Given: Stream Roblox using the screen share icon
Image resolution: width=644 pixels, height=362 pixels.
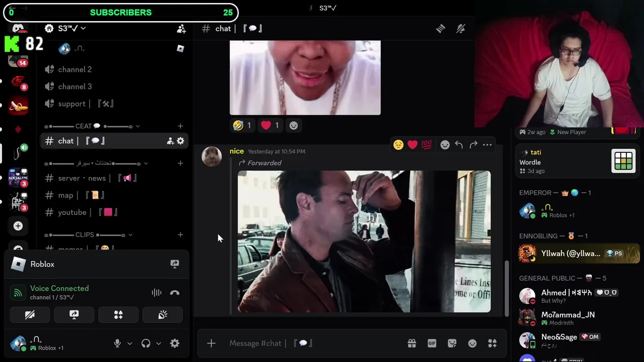Looking at the screenshot, I should (175, 264).
